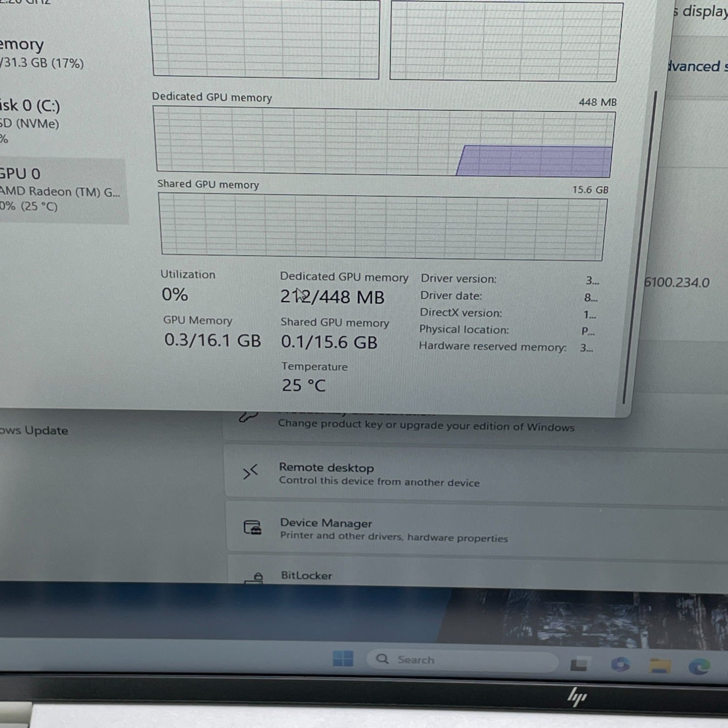This screenshot has height=728, width=728.
Task: Click the Dedicated GPU memory graph
Action: (x=384, y=142)
